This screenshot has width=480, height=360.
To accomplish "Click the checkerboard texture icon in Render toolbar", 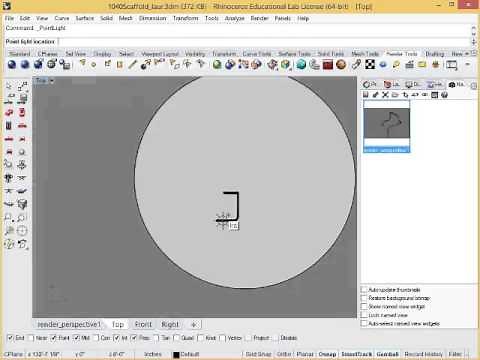I will tap(370, 64).
